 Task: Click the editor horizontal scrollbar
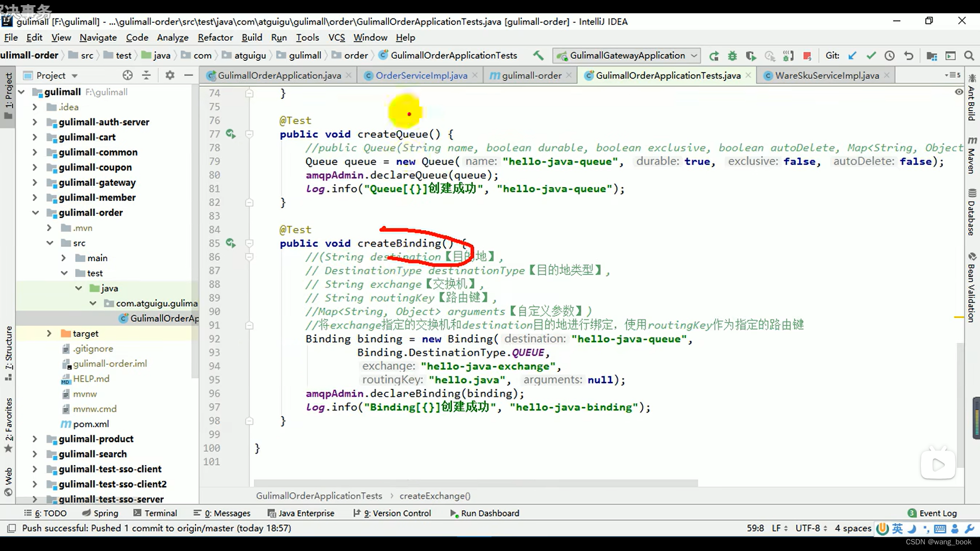pyautogui.click(x=476, y=483)
